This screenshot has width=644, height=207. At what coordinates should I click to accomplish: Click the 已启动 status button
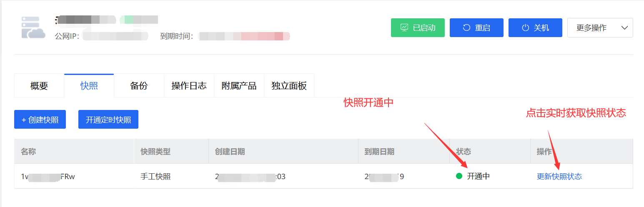tap(418, 27)
